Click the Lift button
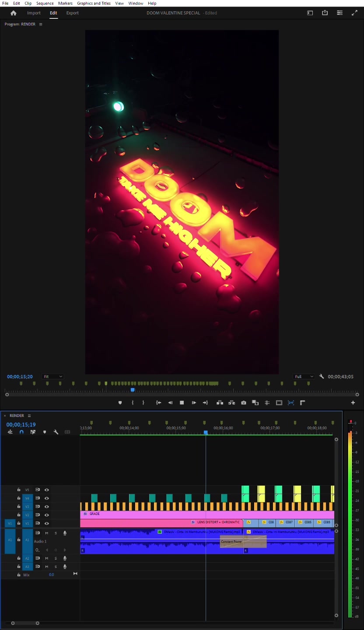Screen dimensions: 364x630 pos(220,403)
